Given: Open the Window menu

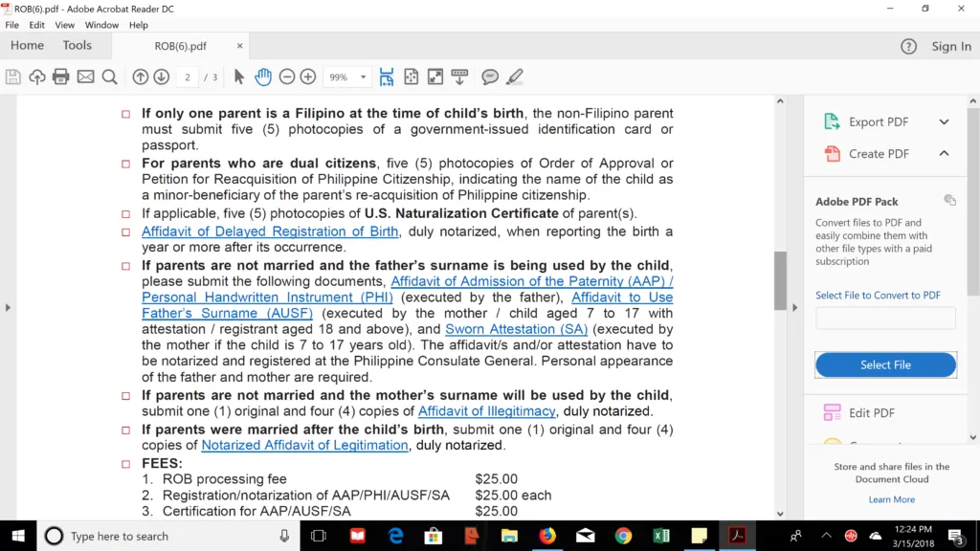Looking at the screenshot, I should [101, 25].
